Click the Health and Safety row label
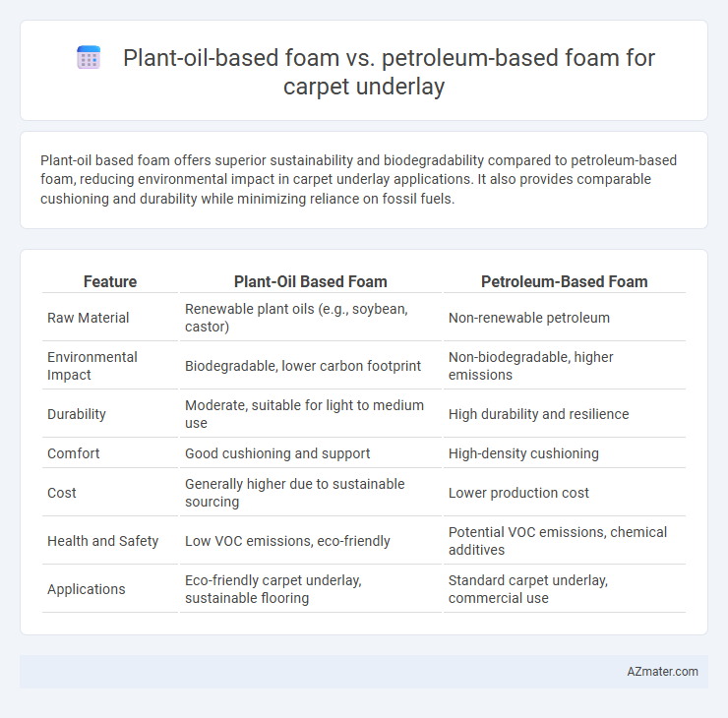This screenshot has height=718, width=728. click(x=102, y=541)
